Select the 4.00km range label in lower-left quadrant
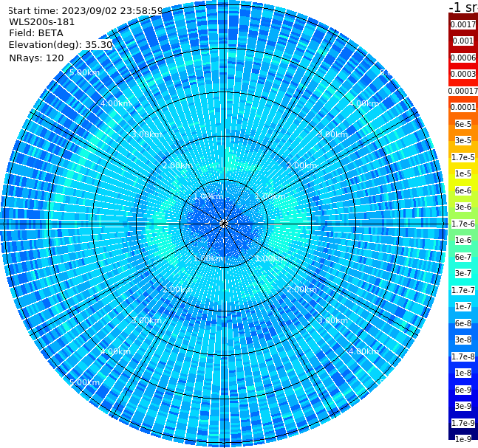The height and width of the screenshot is (448, 478). 115,351
